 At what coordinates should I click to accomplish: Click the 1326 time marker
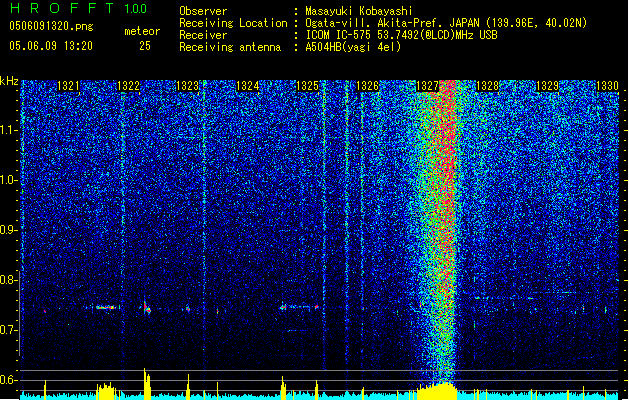[x=367, y=86]
